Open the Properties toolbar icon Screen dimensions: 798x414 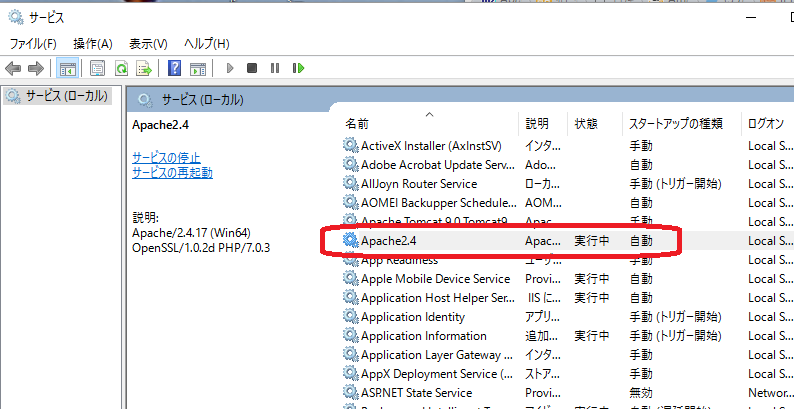point(97,68)
